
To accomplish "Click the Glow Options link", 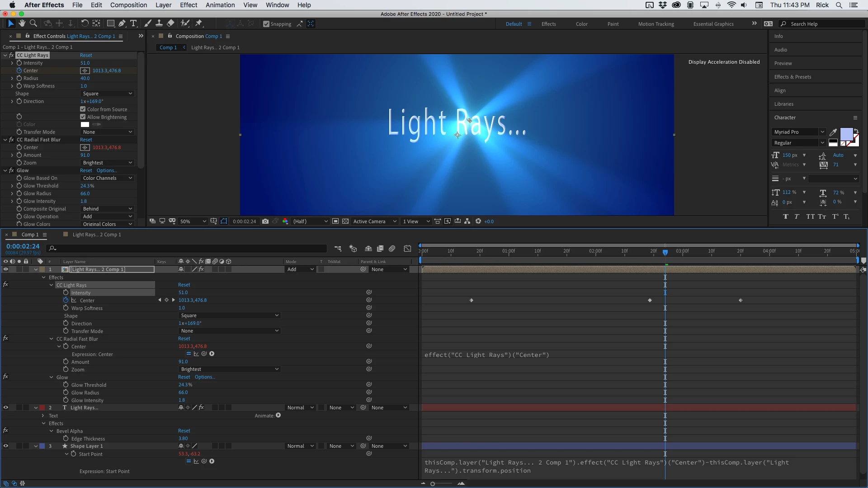I will pyautogui.click(x=106, y=170).
